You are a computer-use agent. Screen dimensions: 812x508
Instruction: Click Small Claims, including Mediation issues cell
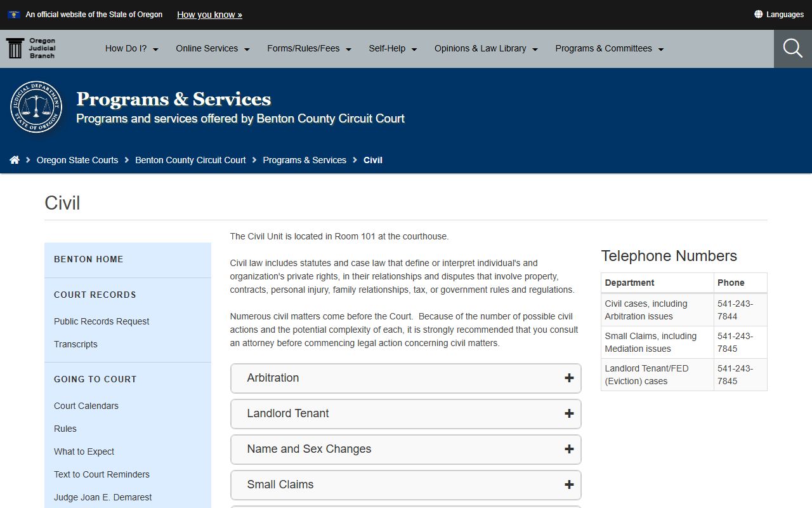pos(657,342)
